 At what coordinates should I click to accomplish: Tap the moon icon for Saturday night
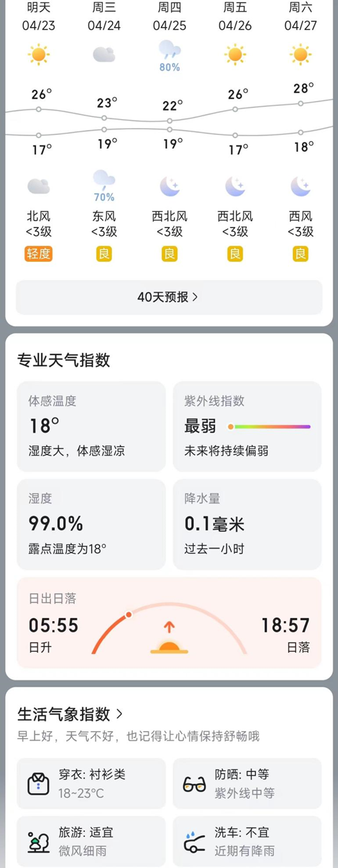click(301, 186)
